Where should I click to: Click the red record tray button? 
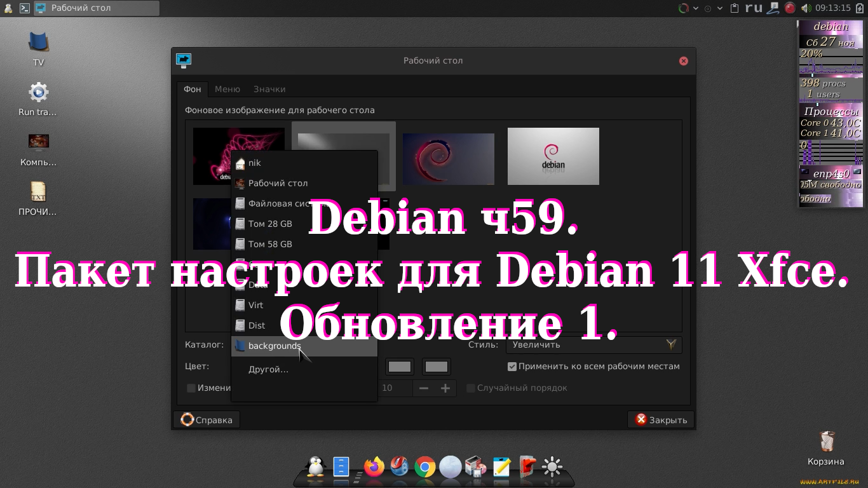pyautogui.click(x=790, y=8)
